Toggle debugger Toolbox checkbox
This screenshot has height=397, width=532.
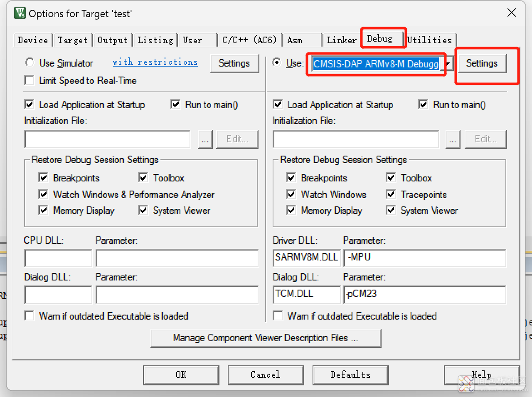point(391,178)
